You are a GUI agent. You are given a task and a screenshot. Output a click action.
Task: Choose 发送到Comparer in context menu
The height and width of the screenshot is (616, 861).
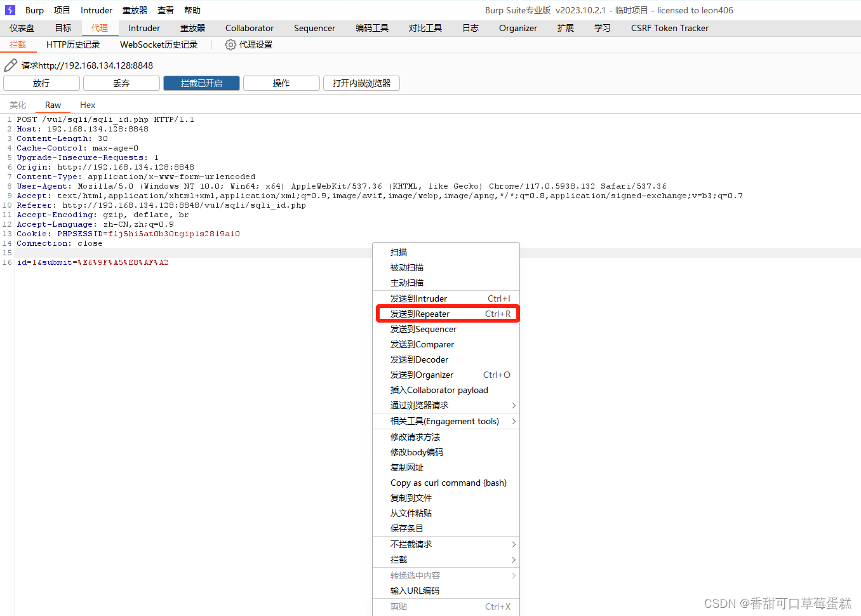(x=446, y=344)
